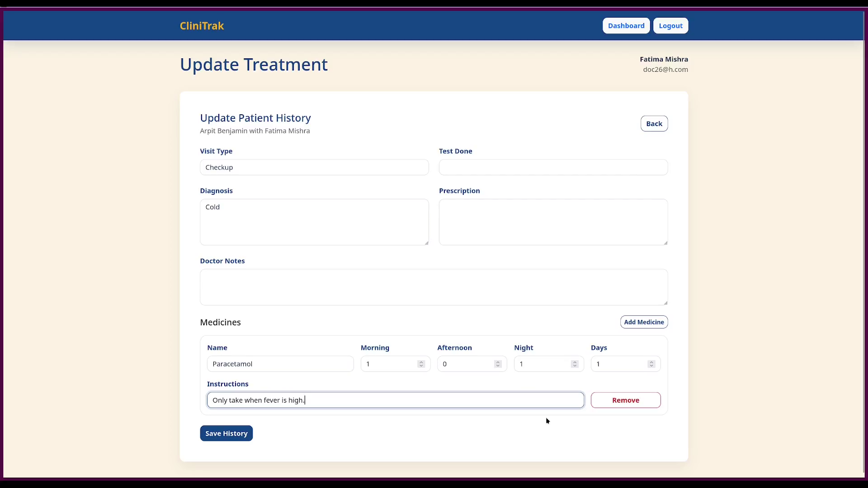Focus the Visit Type field

click(314, 167)
